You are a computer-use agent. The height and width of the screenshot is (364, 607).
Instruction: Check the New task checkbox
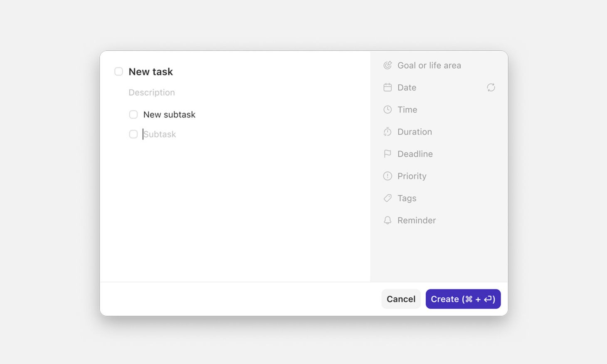[x=118, y=71]
